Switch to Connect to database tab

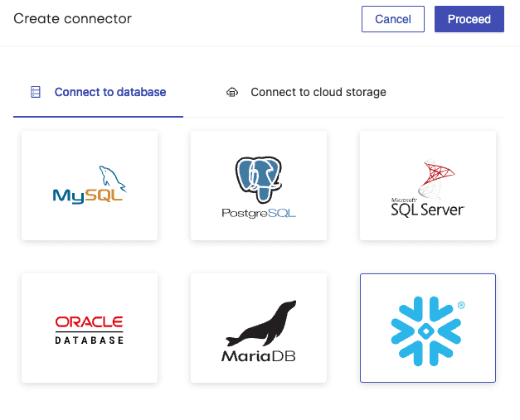[x=98, y=92]
